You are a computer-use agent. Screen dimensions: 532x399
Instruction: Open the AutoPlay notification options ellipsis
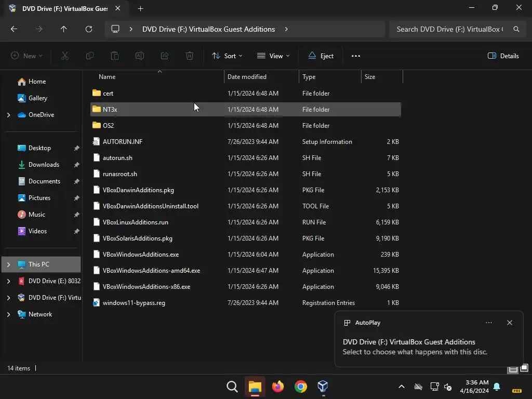[488, 323]
